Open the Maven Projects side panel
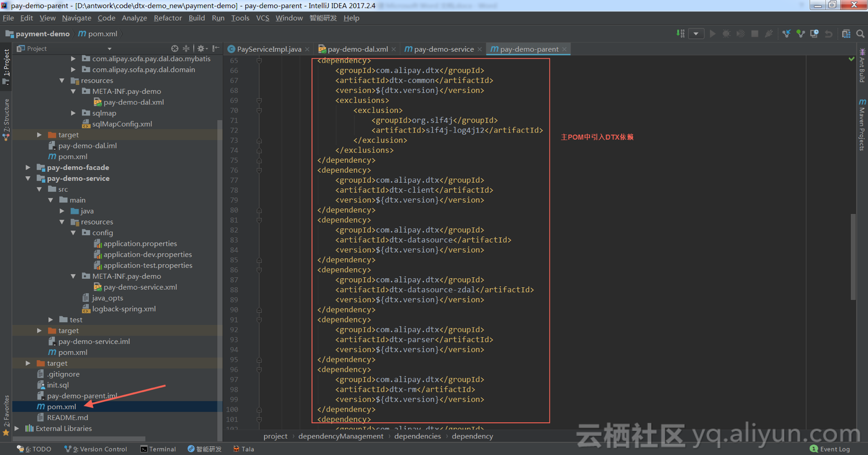Image resolution: width=868 pixels, height=455 pixels. (x=862, y=125)
